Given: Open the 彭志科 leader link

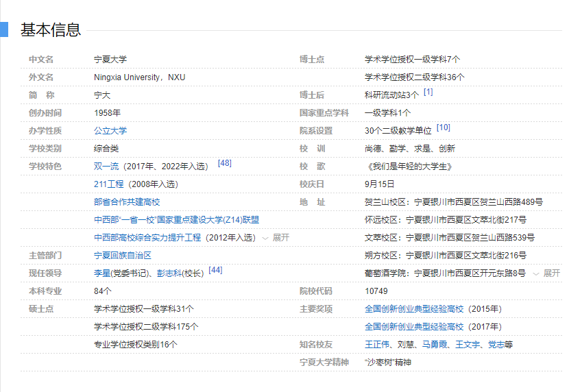Looking at the screenshot, I should point(169,273).
